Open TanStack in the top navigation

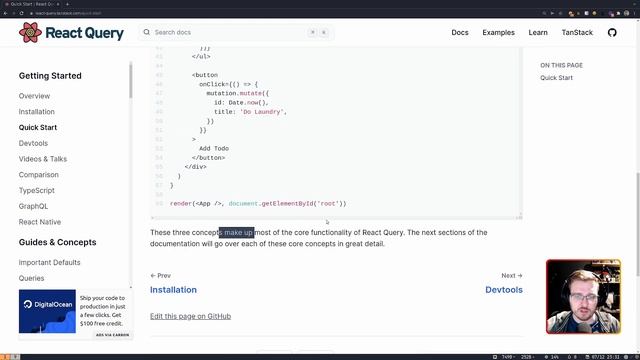[x=577, y=33]
